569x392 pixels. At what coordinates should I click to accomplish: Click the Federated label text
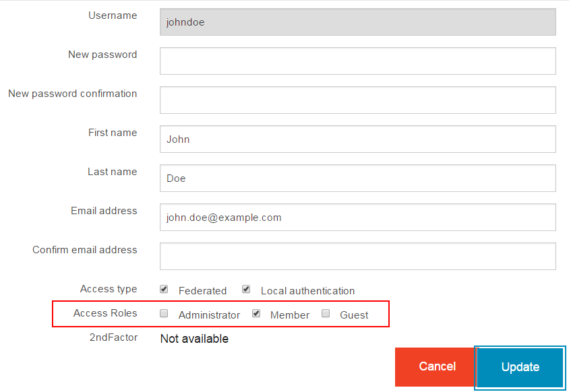[x=202, y=291]
